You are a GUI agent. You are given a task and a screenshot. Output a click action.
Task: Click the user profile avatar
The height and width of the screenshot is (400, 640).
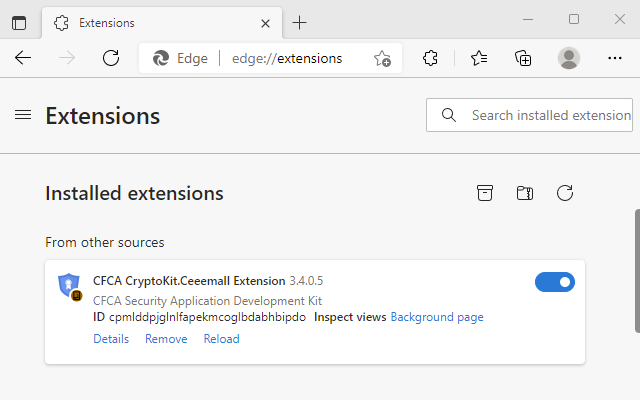tap(569, 58)
